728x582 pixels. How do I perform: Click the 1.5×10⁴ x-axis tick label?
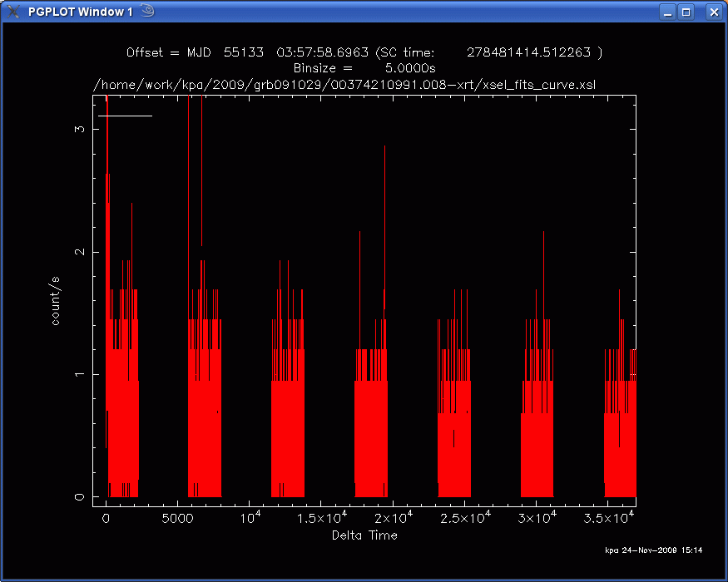pyautogui.click(x=321, y=519)
